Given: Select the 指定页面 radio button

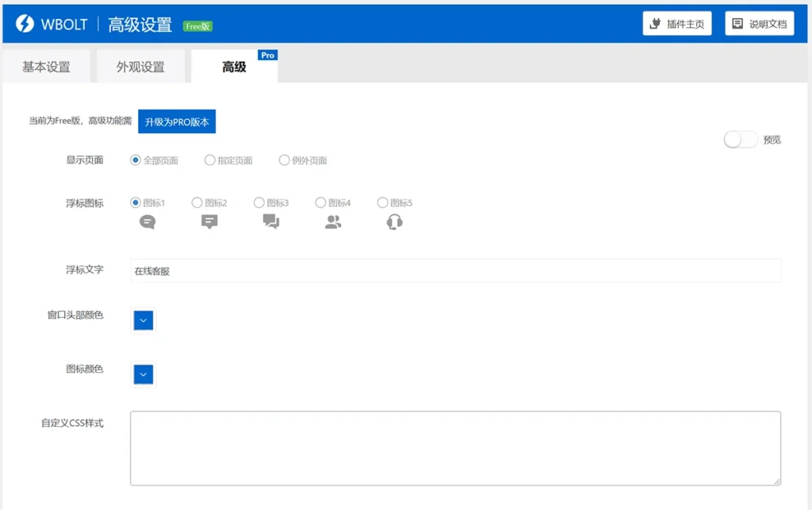Looking at the screenshot, I should pyautogui.click(x=210, y=160).
